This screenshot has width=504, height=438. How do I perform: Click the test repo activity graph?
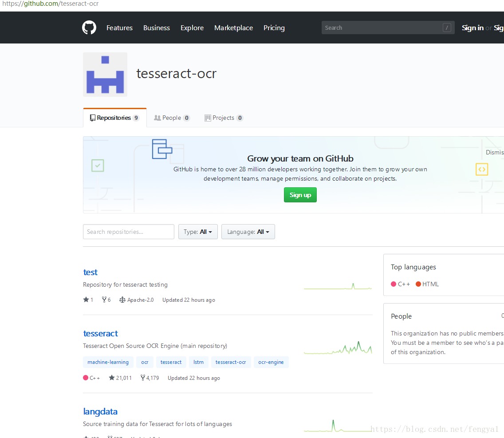[x=338, y=286]
